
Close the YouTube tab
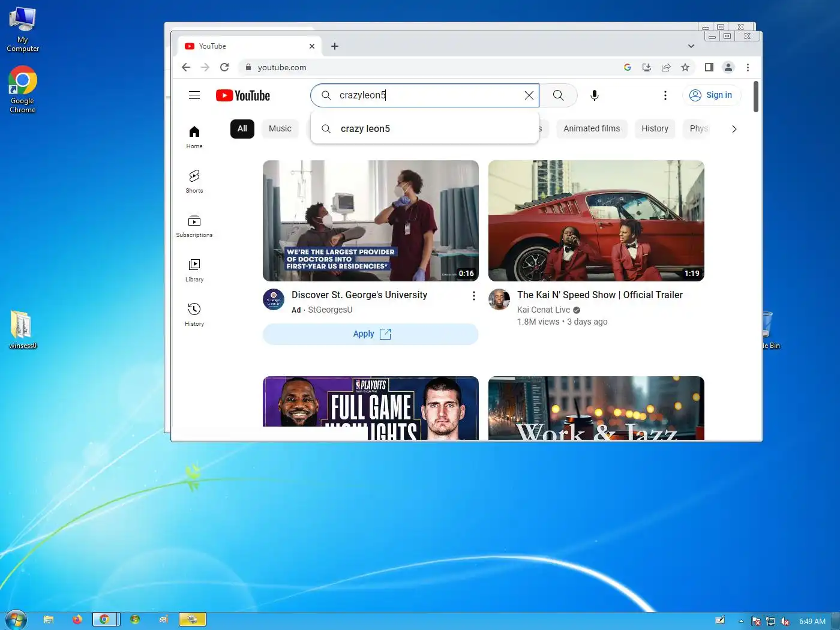tap(312, 46)
